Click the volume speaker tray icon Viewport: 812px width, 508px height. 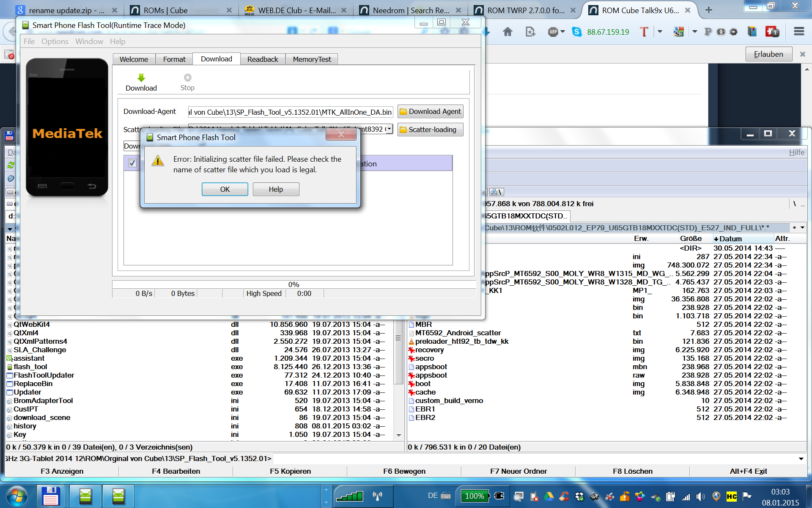(x=700, y=497)
